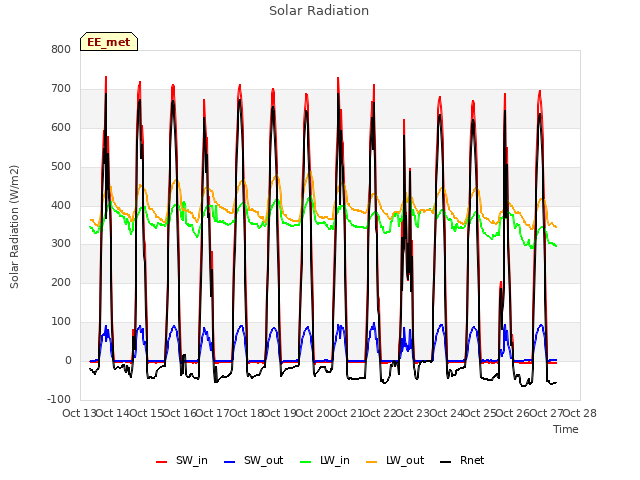Click the 700 y-axis tick label
Image resolution: width=640 pixels, height=480 pixels.
click(61, 89)
